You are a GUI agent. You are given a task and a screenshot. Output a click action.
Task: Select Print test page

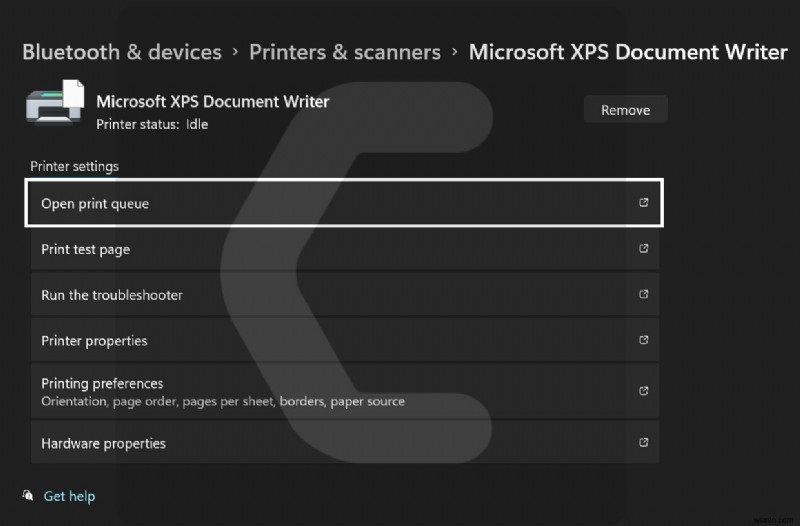click(x=345, y=249)
